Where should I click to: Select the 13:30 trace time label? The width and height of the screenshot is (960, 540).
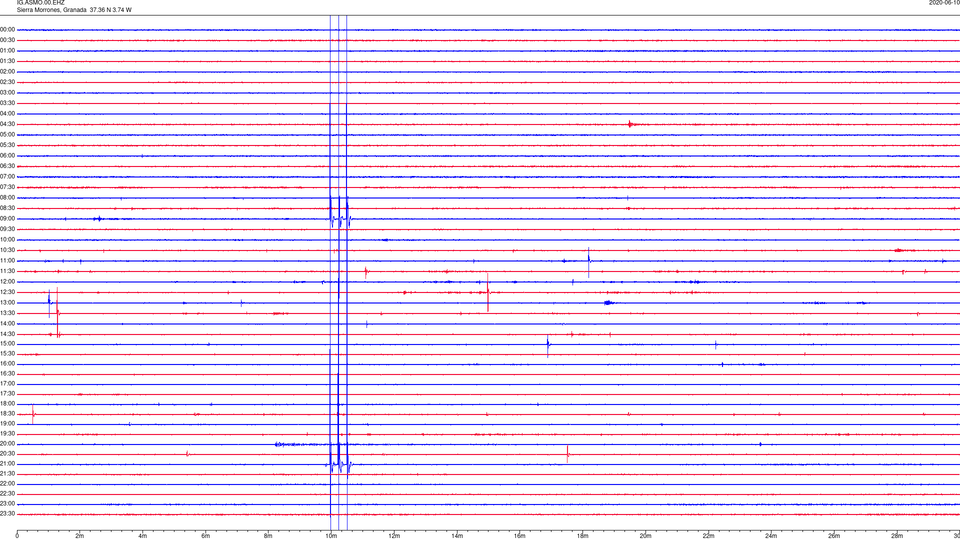pyautogui.click(x=8, y=313)
